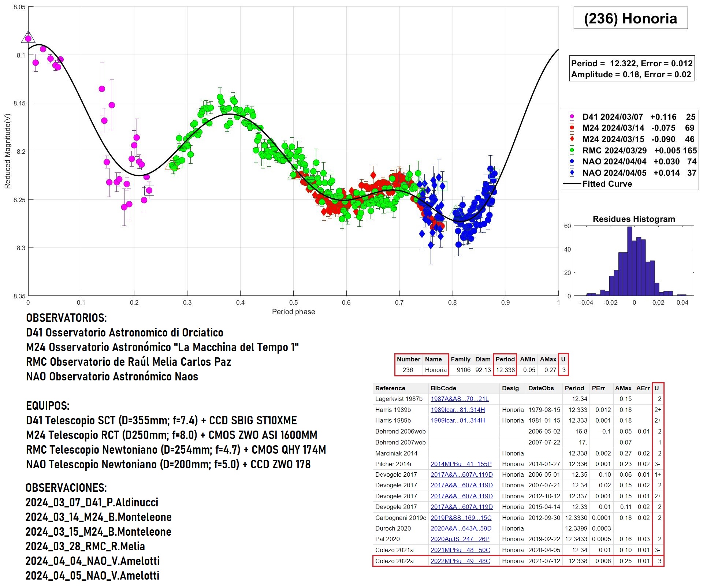Click the NAO Observatorio Astronómico Naos line
703x588 pixels.
point(112,376)
